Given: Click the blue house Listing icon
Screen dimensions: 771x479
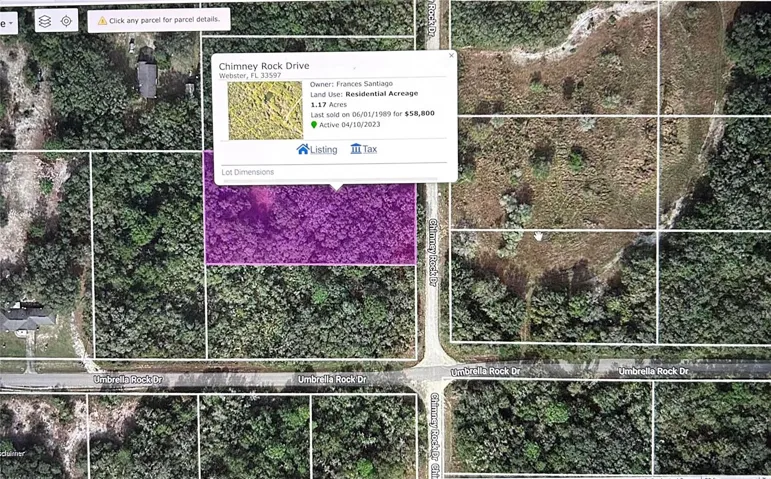Looking at the screenshot, I should 303,149.
